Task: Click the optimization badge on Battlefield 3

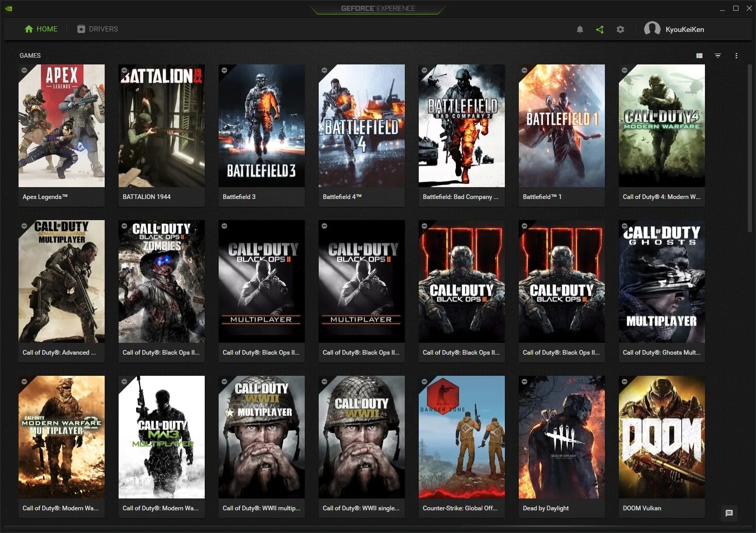Action: [224, 70]
